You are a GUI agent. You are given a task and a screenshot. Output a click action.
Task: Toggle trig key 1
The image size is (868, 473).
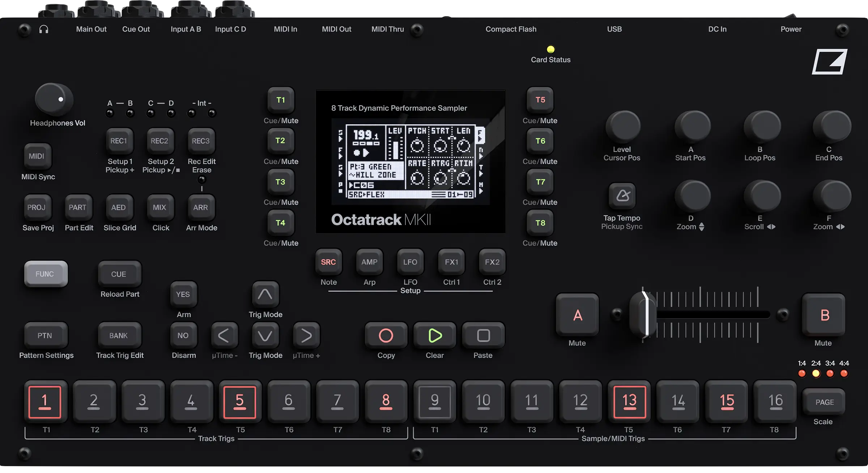click(x=45, y=402)
